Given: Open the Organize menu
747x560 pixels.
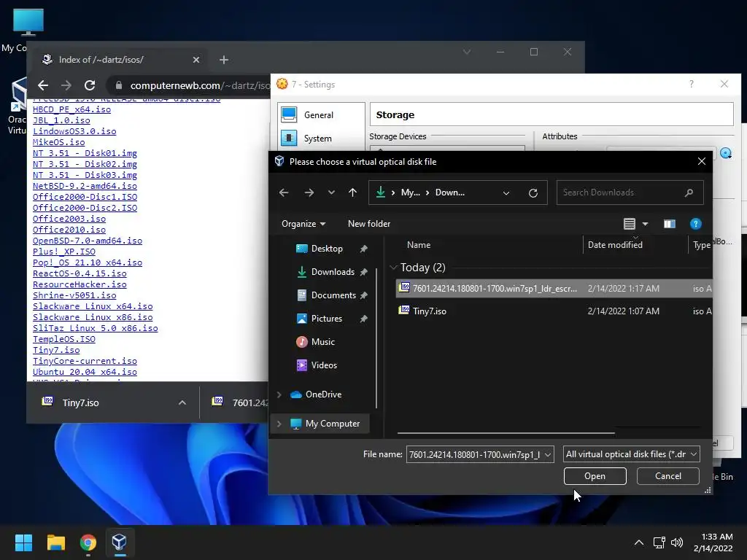Looking at the screenshot, I should pos(303,223).
